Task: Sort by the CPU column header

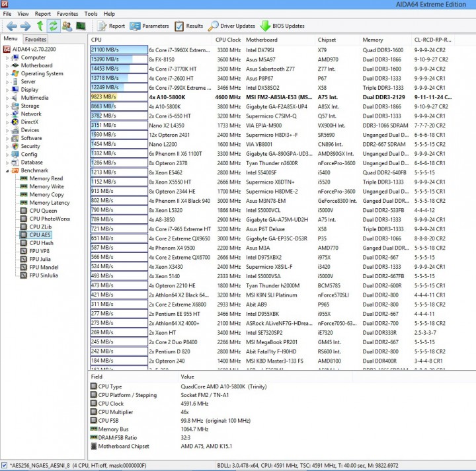Action: click(x=149, y=40)
